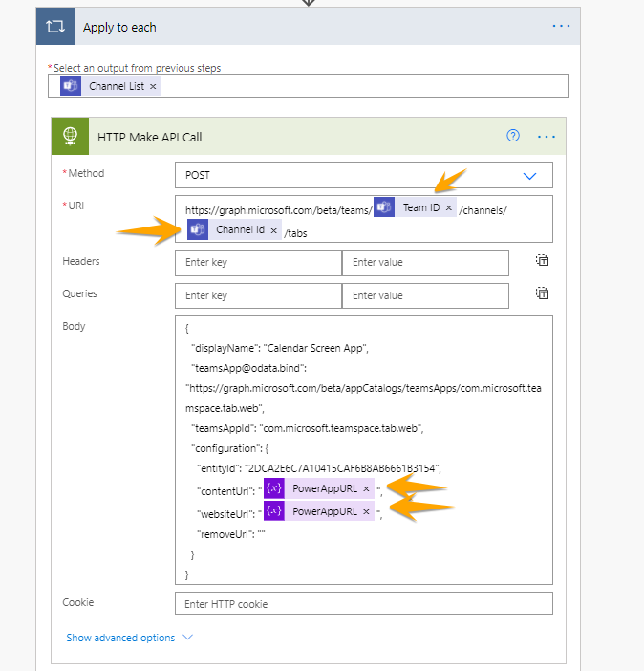This screenshot has height=671, width=644.
Task: Remove the PowerAppURL token in websiteUrl
Action: pyautogui.click(x=366, y=511)
